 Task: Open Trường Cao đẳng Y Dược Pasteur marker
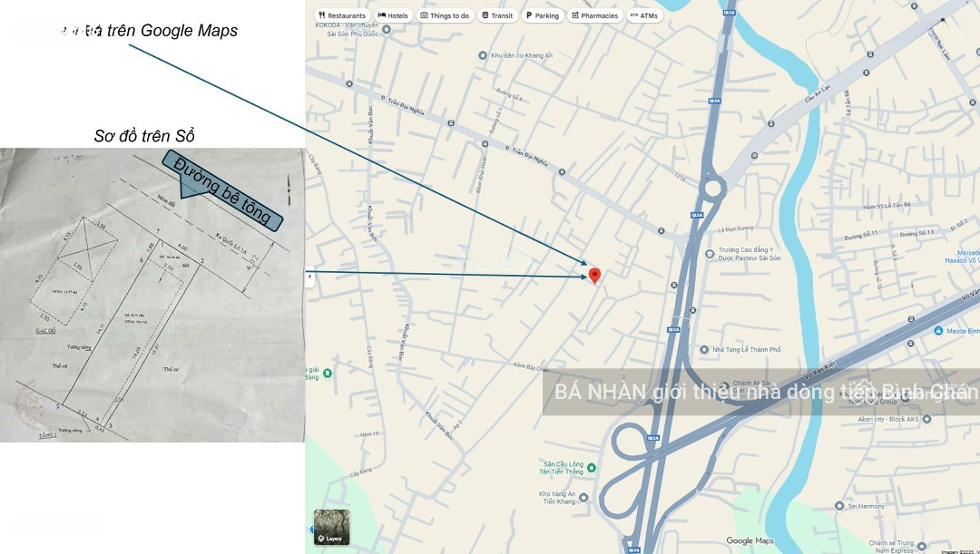point(710,254)
